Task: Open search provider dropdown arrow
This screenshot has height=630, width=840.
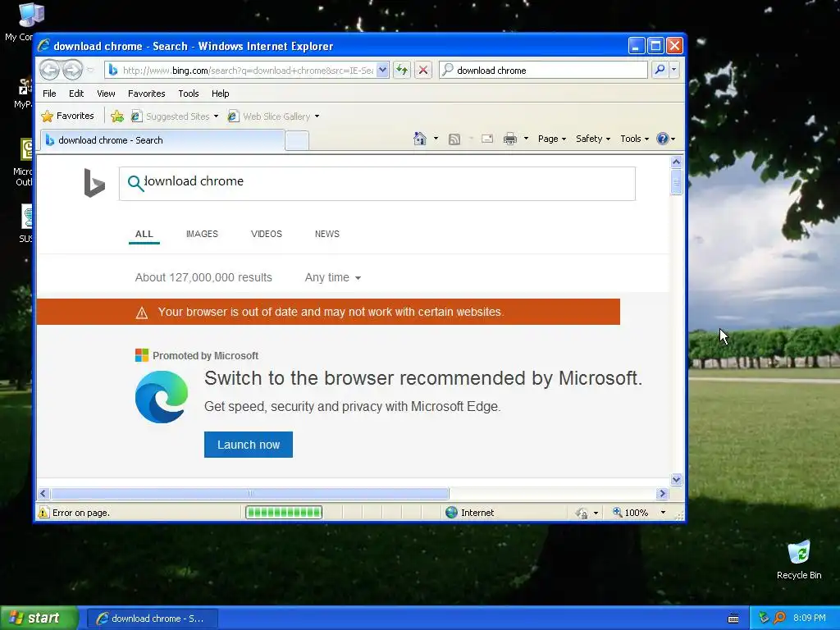Action: point(674,71)
